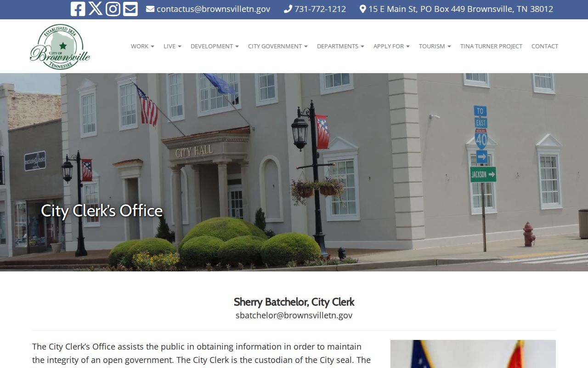Viewport: 588px width, 368px height.
Task: Email sbatchelor@brownsvilletn.gov link
Action: point(294,316)
